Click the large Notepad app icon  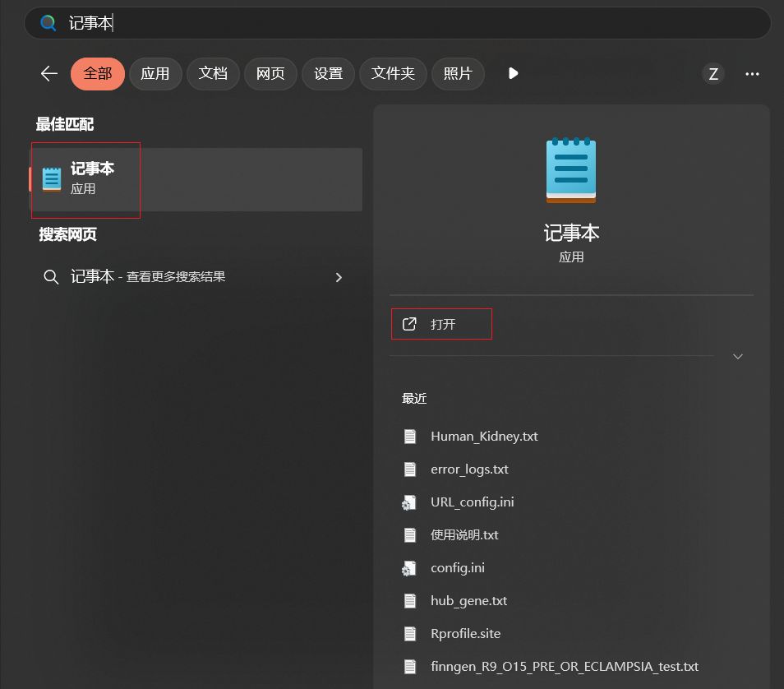click(x=571, y=171)
